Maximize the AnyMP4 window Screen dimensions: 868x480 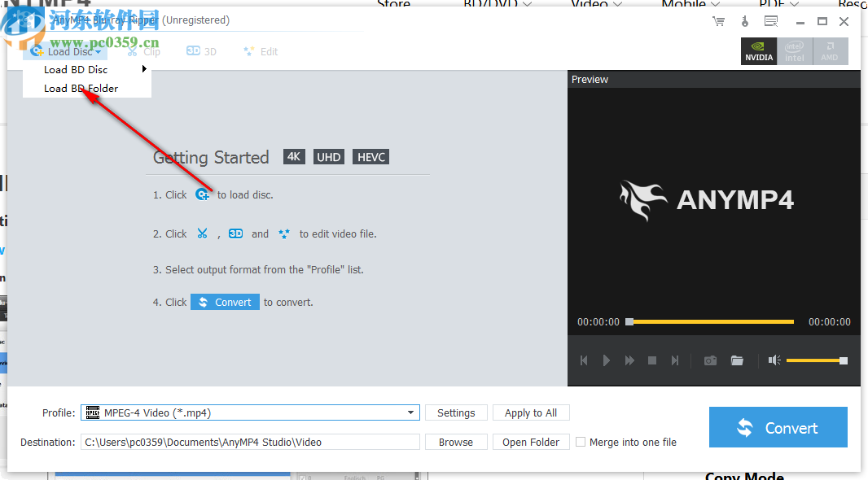[822, 22]
